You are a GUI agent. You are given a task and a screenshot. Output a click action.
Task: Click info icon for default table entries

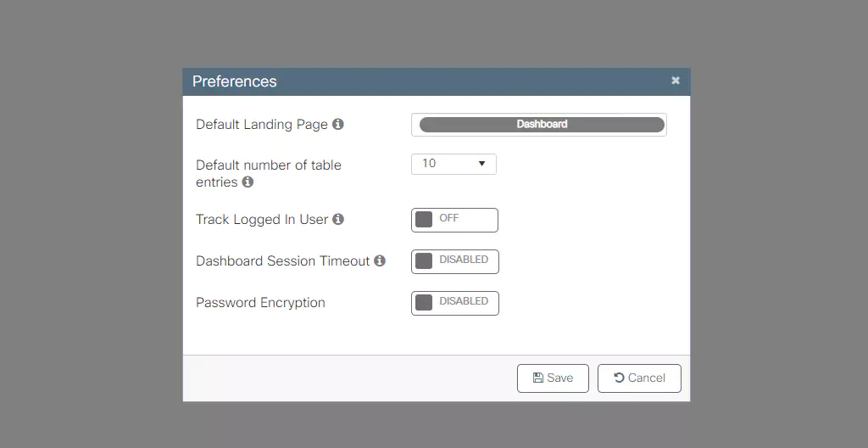pyautogui.click(x=248, y=182)
